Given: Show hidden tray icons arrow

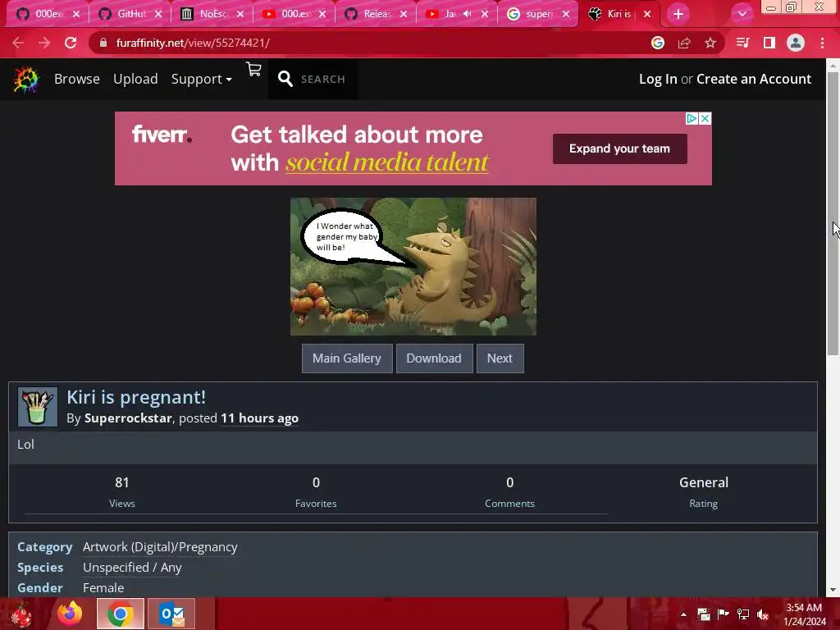Looking at the screenshot, I should tap(683, 614).
